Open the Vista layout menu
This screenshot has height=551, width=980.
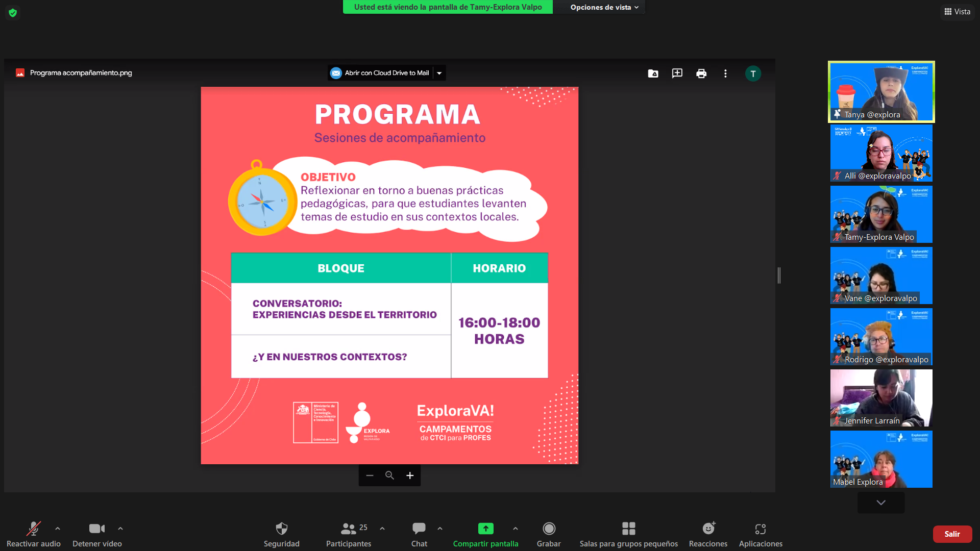click(x=958, y=12)
